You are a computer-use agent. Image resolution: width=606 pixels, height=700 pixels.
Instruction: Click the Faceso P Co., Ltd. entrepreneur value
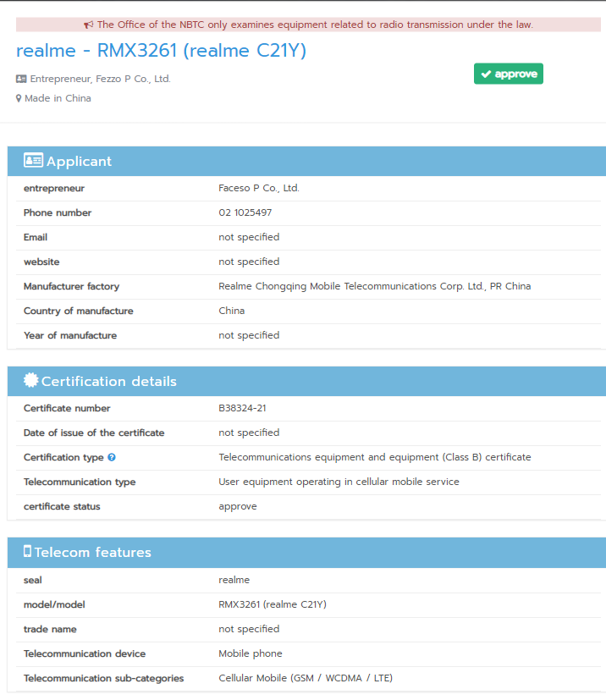coord(258,188)
